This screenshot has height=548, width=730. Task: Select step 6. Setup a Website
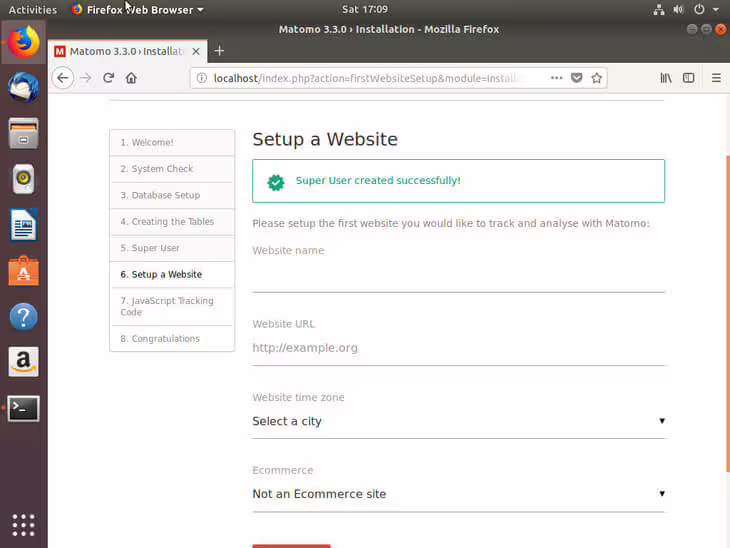[x=172, y=275]
